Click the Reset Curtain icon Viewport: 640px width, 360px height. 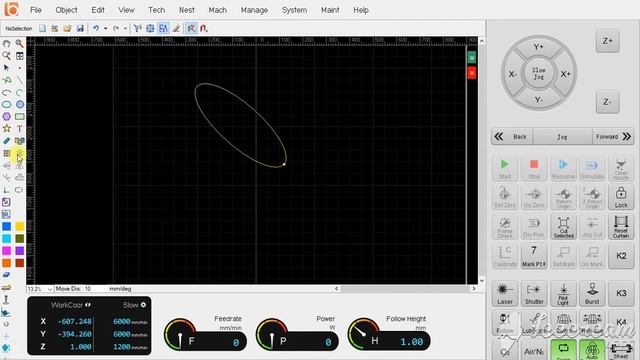coord(621,227)
